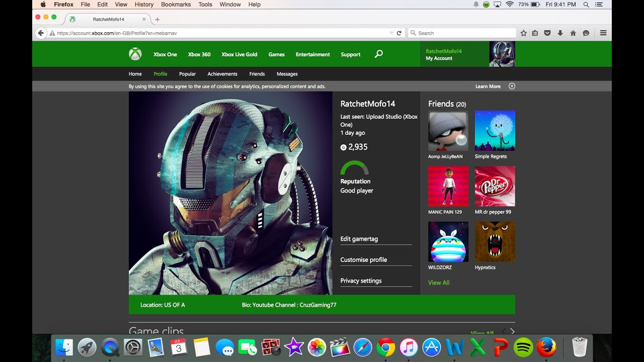Screen dimensions: 644x362
Task: Open the Entertainment navigation link
Action: click(x=313, y=54)
